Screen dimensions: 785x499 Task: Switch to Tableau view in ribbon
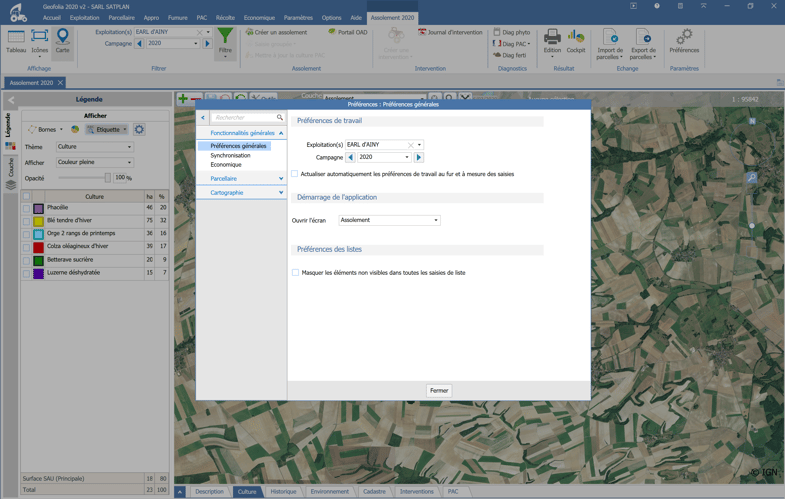16,41
